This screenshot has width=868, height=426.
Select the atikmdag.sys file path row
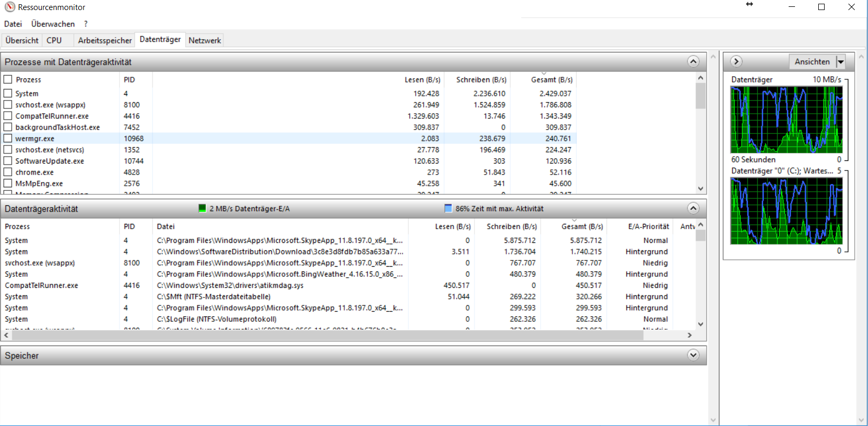pyautogui.click(x=230, y=285)
